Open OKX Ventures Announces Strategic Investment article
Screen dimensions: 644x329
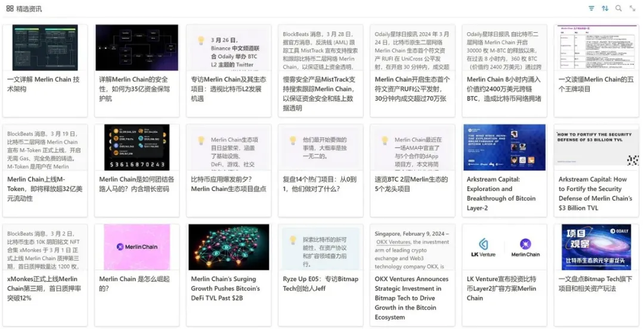coord(411,298)
